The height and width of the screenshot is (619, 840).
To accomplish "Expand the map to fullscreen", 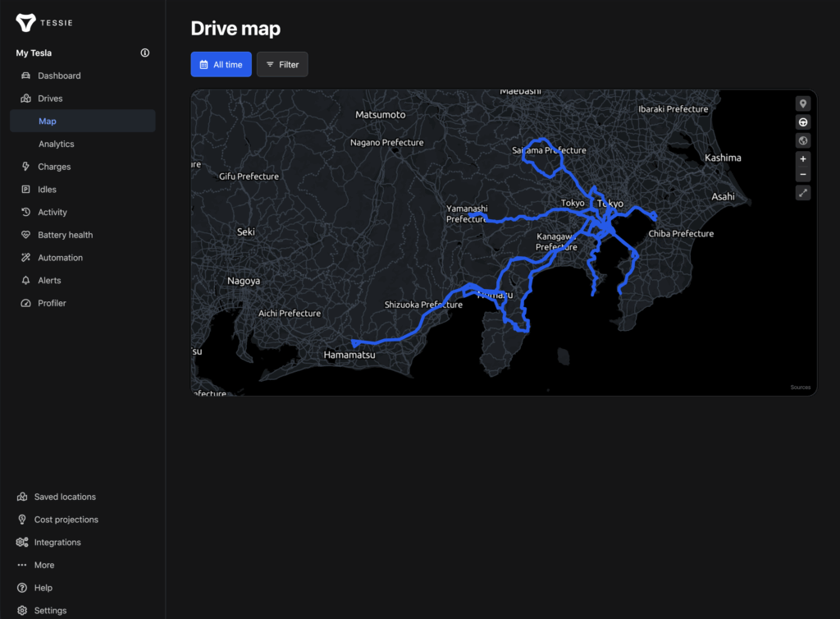I will click(x=802, y=193).
